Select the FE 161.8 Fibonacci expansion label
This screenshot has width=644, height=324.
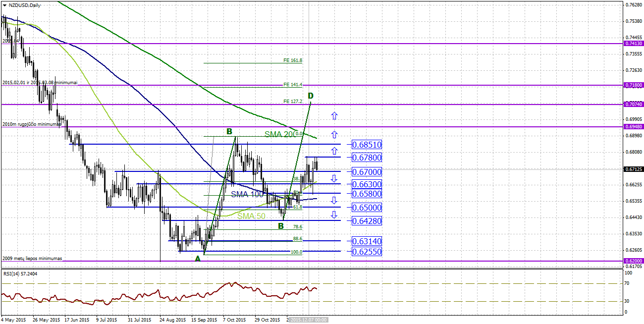click(293, 60)
